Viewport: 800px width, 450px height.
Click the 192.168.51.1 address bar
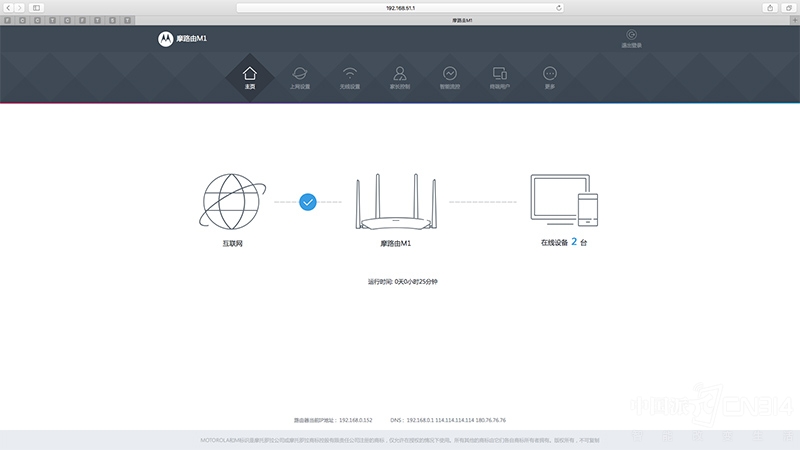pyautogui.click(x=400, y=8)
